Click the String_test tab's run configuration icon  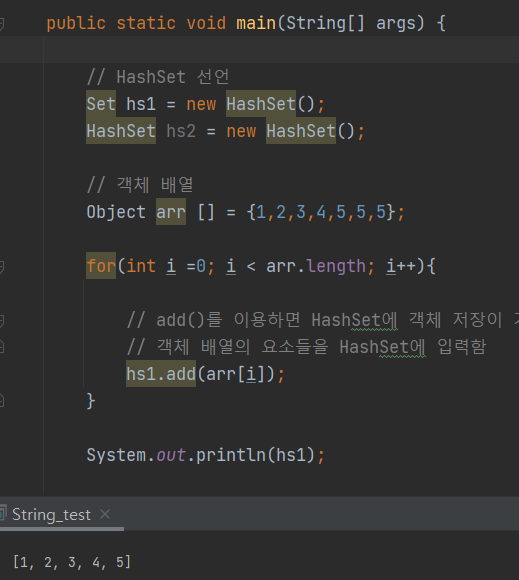coord(3,514)
